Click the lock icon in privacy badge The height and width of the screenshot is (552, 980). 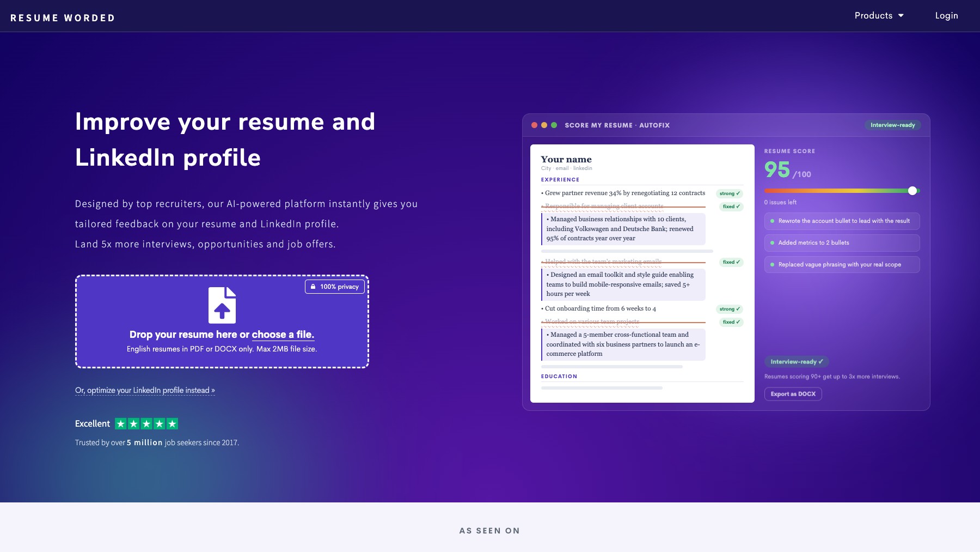(x=313, y=287)
